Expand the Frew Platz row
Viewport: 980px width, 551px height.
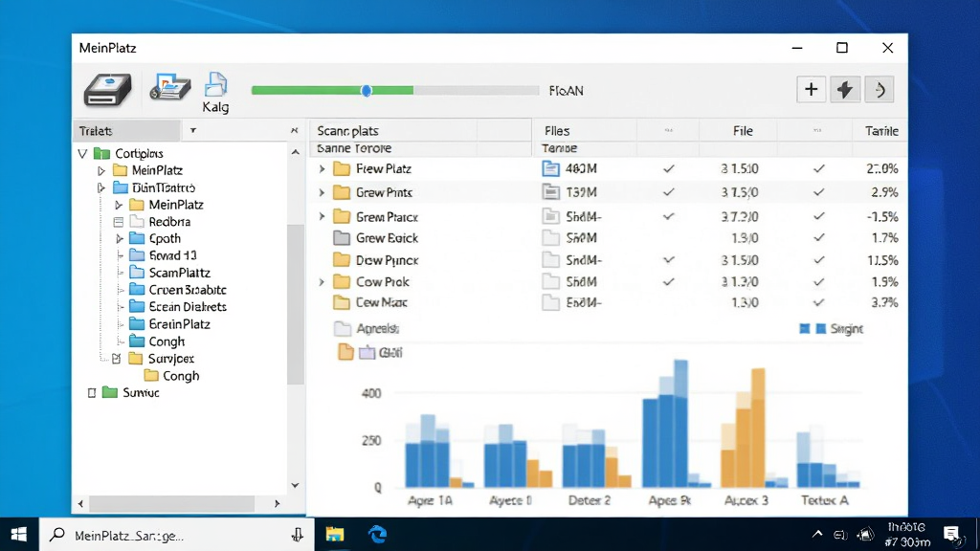point(322,168)
